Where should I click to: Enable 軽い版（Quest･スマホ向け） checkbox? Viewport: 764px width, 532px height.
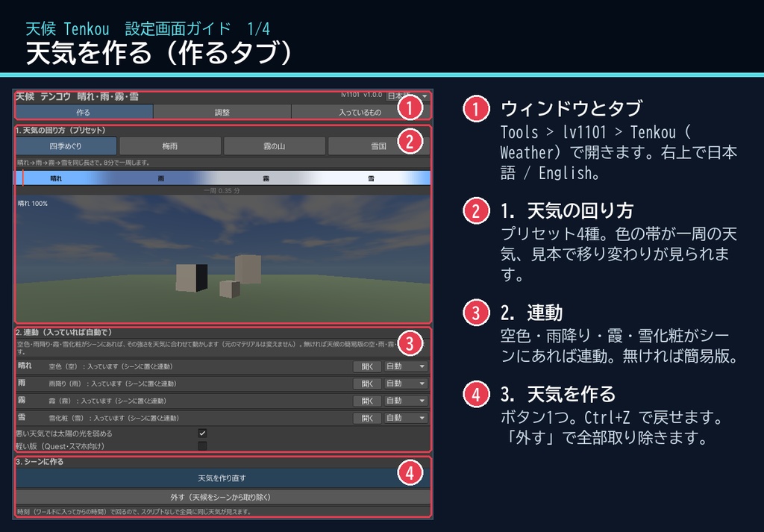[x=202, y=445]
